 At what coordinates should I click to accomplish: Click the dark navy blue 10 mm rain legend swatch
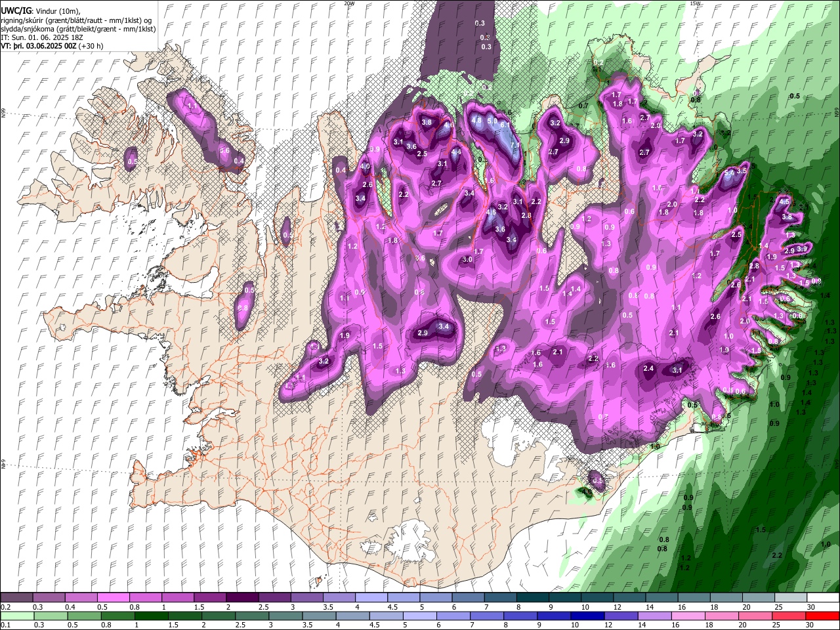tap(588, 616)
